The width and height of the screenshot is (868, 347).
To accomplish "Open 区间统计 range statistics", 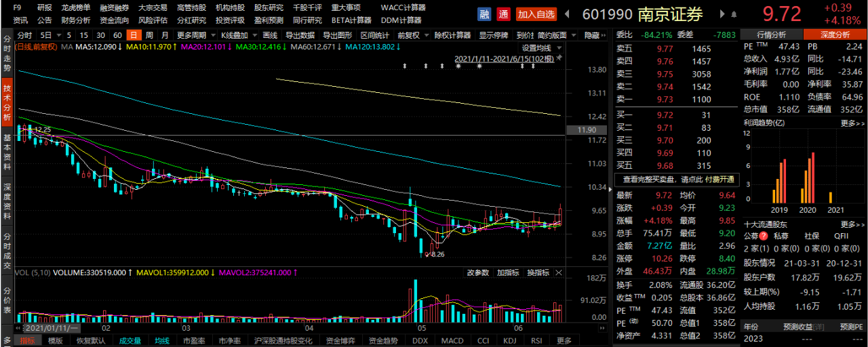I will (x=374, y=35).
